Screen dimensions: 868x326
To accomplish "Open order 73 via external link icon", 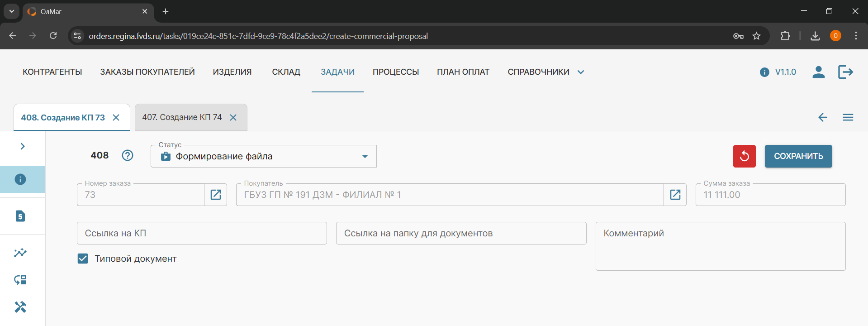I will (216, 195).
